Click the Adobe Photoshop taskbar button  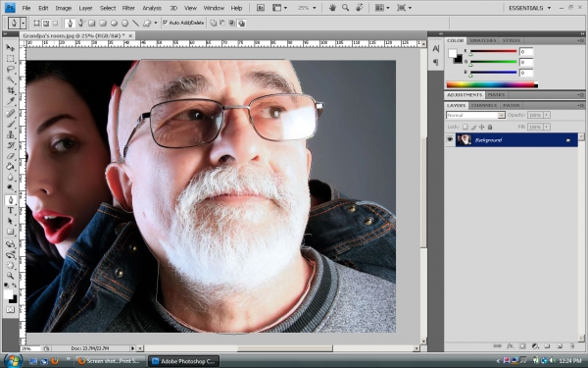coord(183,361)
